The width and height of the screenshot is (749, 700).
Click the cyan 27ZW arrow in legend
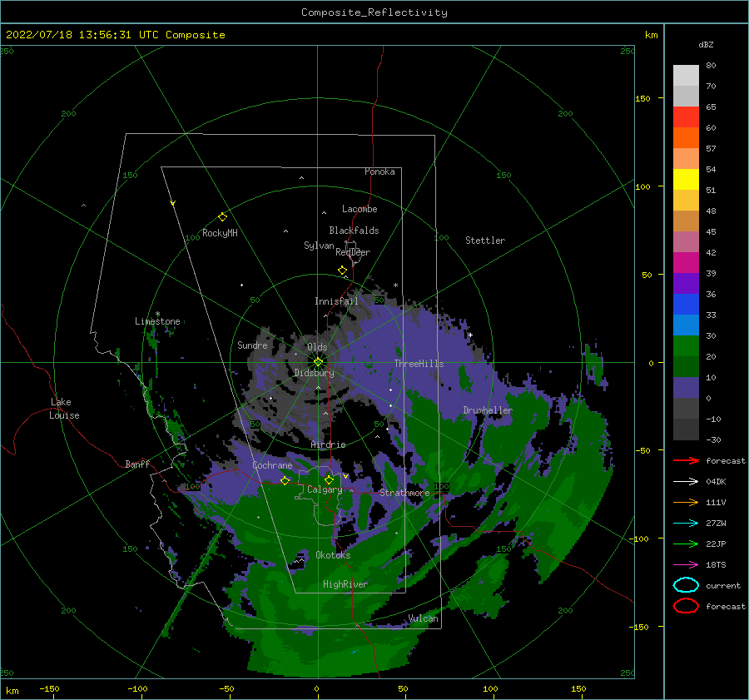686,524
